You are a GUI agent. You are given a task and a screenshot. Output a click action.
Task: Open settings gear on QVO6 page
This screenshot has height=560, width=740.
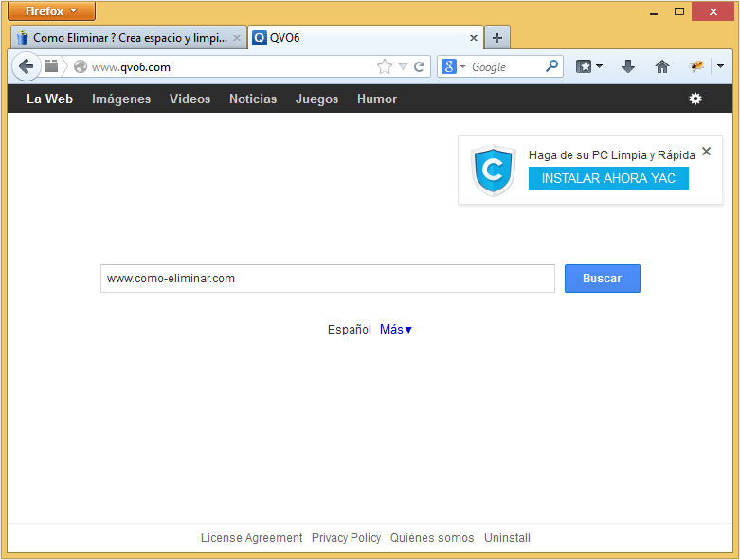(x=695, y=99)
